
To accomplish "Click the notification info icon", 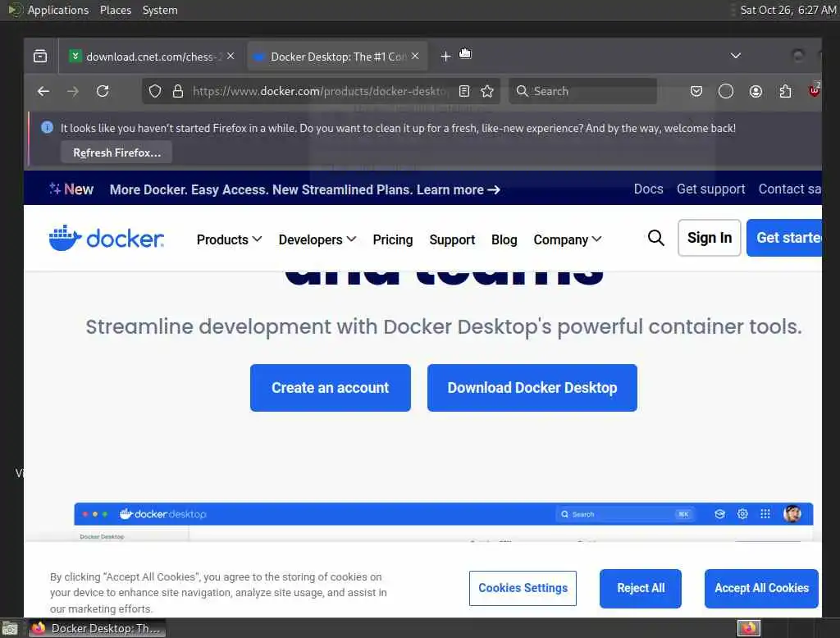I will coord(47,127).
